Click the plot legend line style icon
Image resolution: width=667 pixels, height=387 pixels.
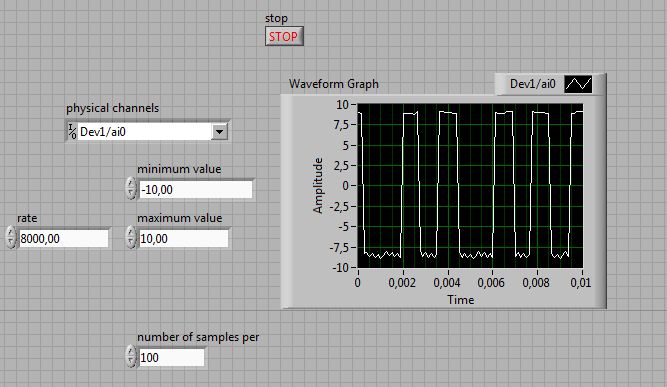[578, 84]
